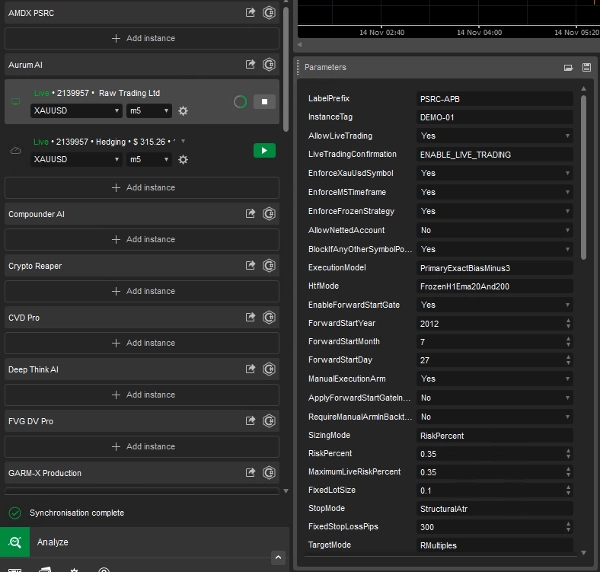Click CVD Pro cTrader store icon

(269, 317)
